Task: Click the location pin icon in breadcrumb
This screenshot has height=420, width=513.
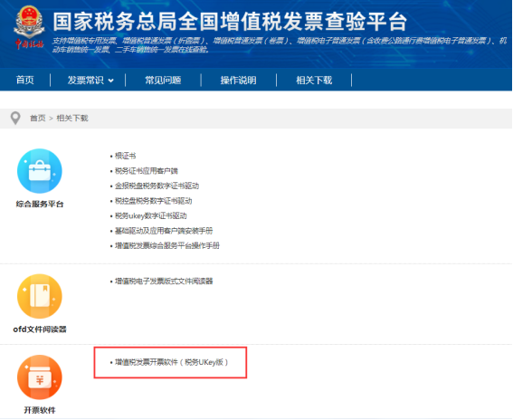Action: 15,119
